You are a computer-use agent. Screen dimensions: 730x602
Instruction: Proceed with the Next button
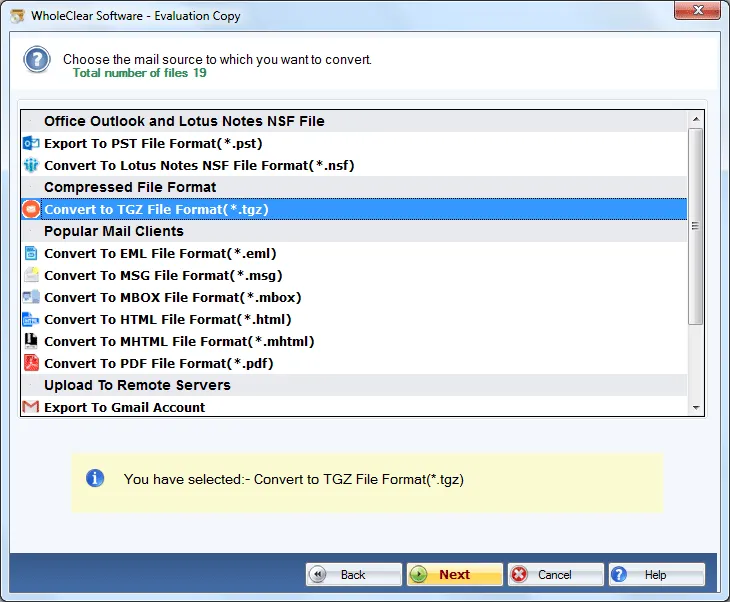(x=454, y=575)
